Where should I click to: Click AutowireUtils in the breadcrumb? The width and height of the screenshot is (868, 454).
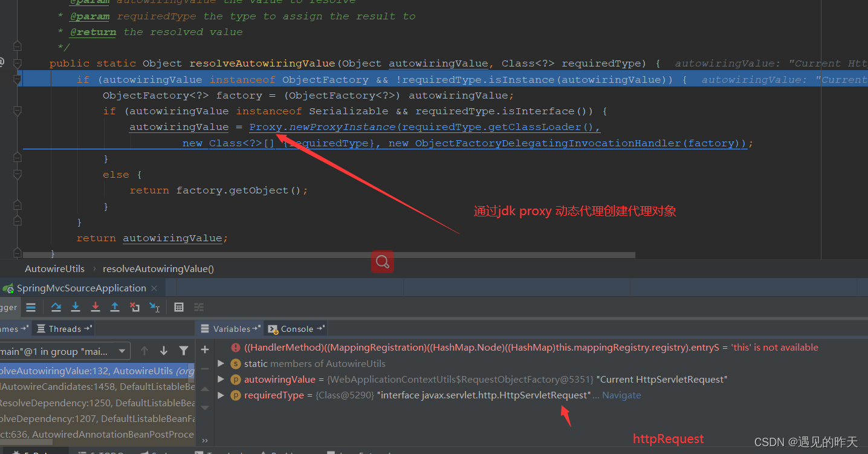pos(54,268)
